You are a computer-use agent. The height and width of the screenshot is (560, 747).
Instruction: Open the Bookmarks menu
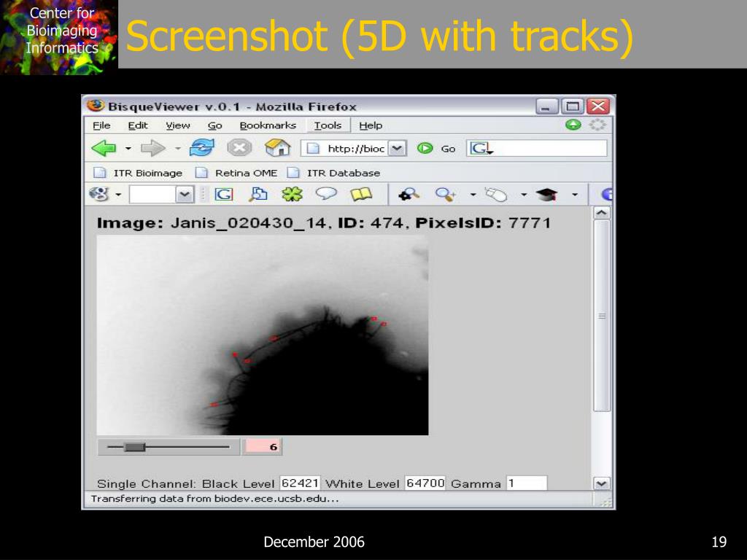[268, 125]
